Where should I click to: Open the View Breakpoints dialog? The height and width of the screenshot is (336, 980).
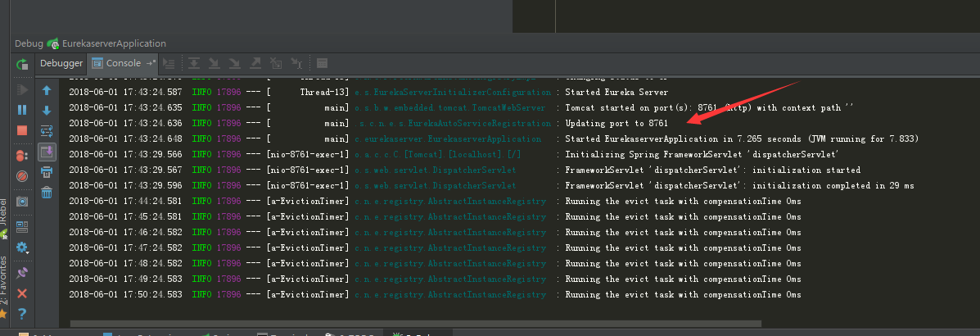pyautogui.click(x=22, y=155)
